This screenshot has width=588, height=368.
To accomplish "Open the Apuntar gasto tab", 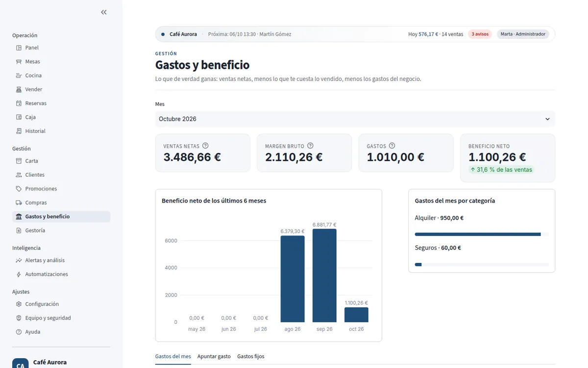I will click(x=214, y=356).
